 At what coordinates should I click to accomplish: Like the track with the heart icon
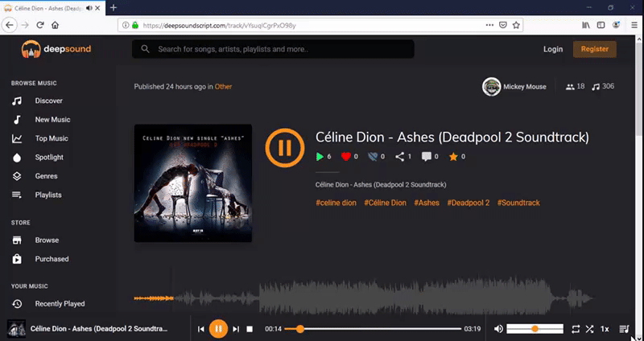(346, 156)
